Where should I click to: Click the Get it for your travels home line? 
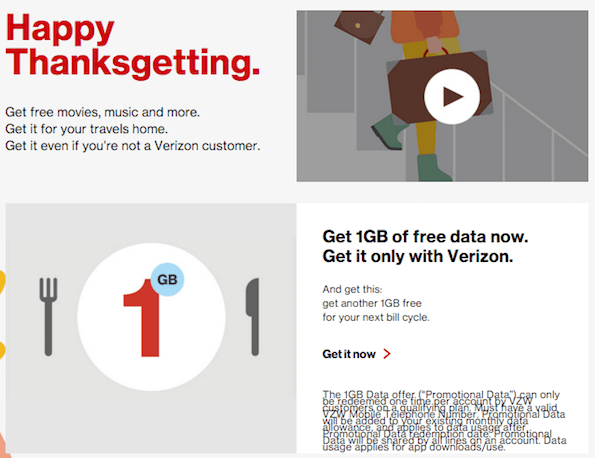click(x=87, y=129)
